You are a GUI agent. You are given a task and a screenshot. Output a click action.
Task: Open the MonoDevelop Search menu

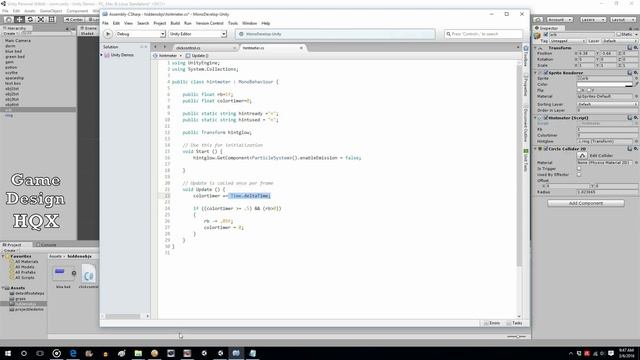pos(143,23)
